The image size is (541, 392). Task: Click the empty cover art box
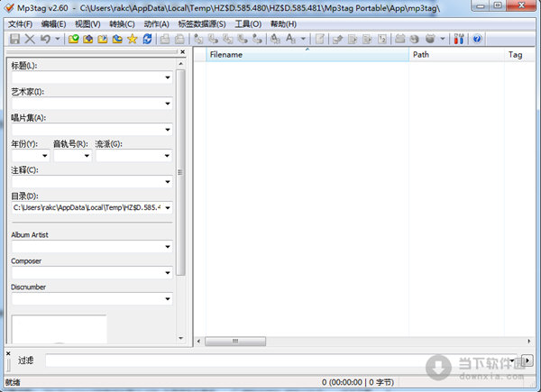[x=59, y=329]
